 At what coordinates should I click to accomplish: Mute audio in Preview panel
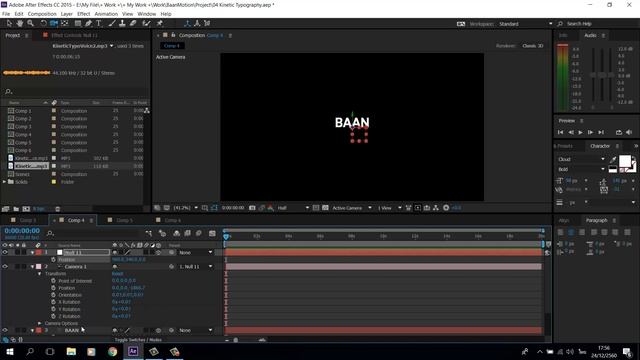coord(629,132)
